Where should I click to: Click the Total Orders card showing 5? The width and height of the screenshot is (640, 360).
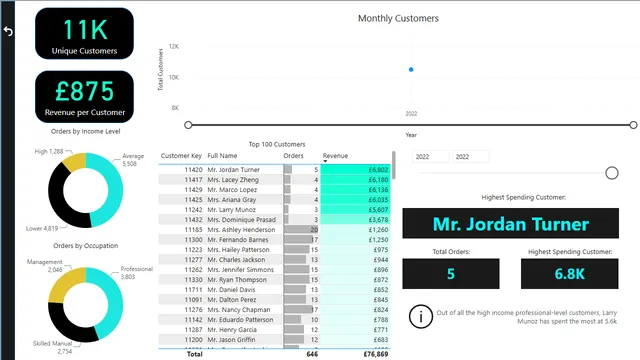[451, 274]
